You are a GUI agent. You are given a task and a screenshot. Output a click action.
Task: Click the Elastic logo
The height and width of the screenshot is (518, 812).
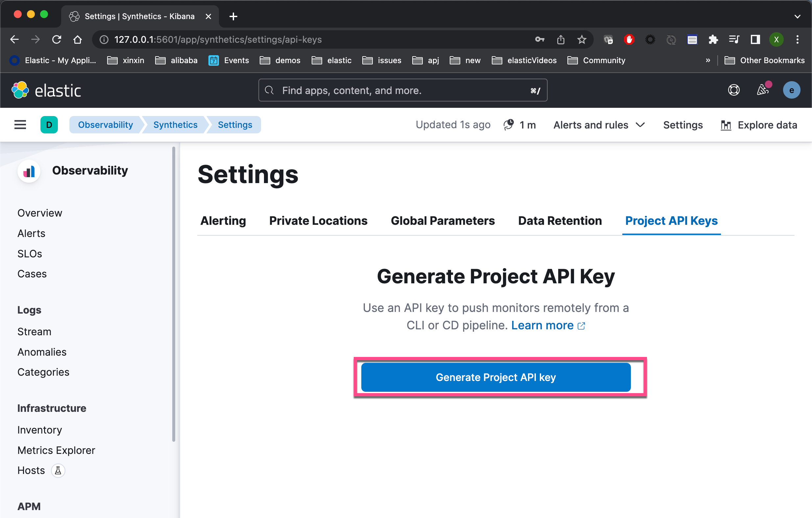[x=46, y=90]
